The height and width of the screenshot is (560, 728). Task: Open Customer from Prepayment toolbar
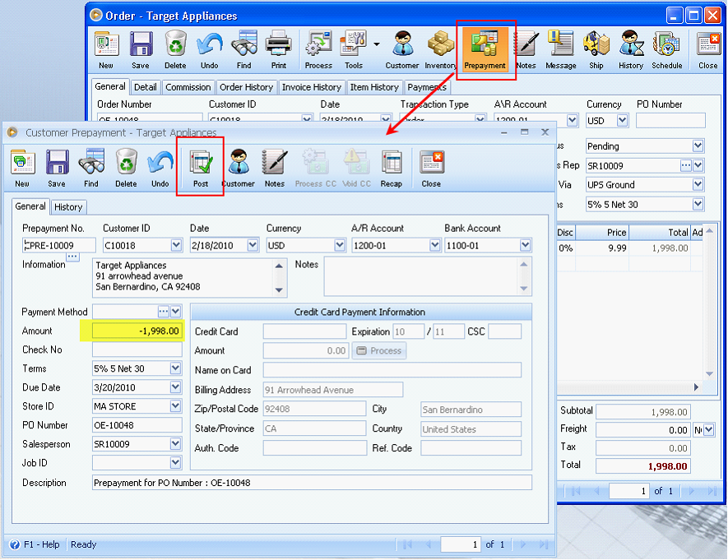tap(239, 169)
